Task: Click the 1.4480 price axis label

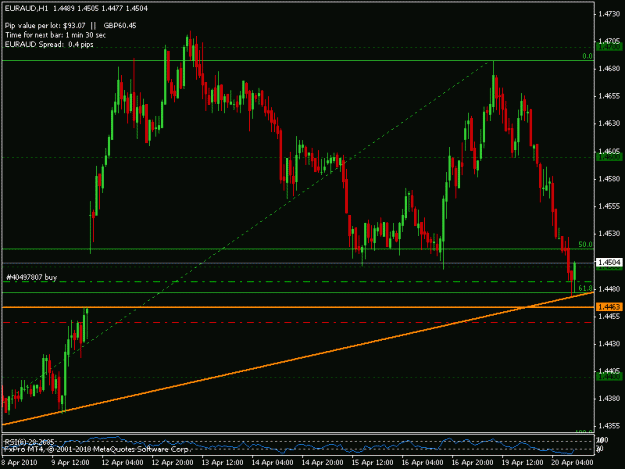Action: (x=609, y=288)
